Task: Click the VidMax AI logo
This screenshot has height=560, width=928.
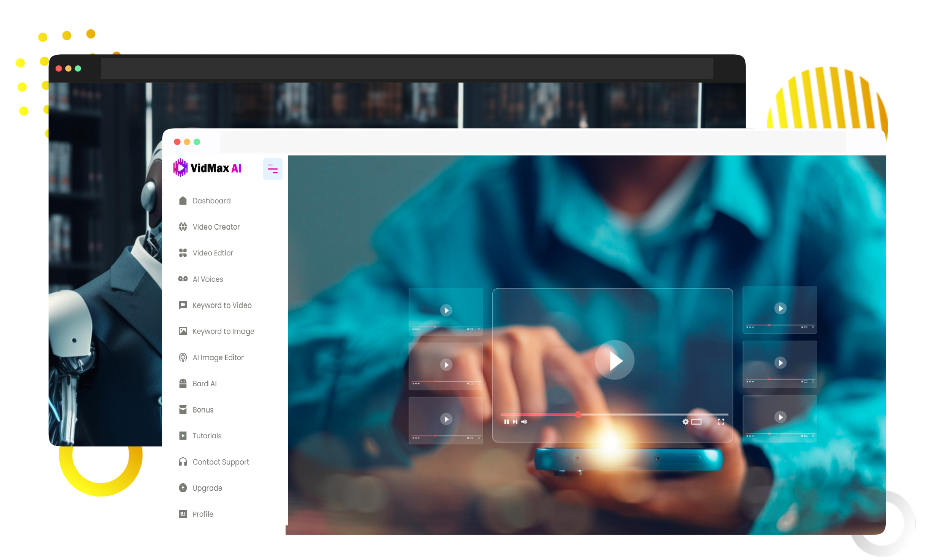Action: (x=208, y=168)
